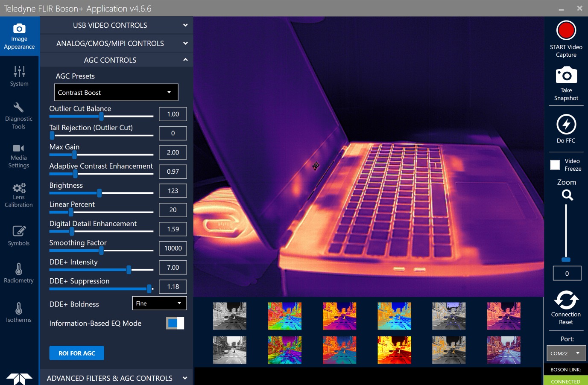588x385 pixels.
Task: Run Do FFC lightning icon
Action: [x=566, y=124]
